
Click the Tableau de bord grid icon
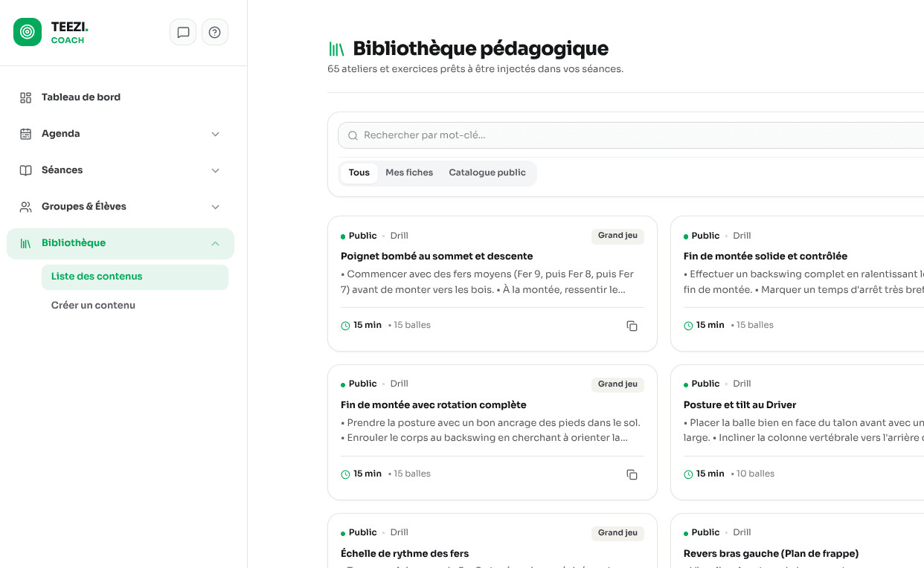(26, 97)
